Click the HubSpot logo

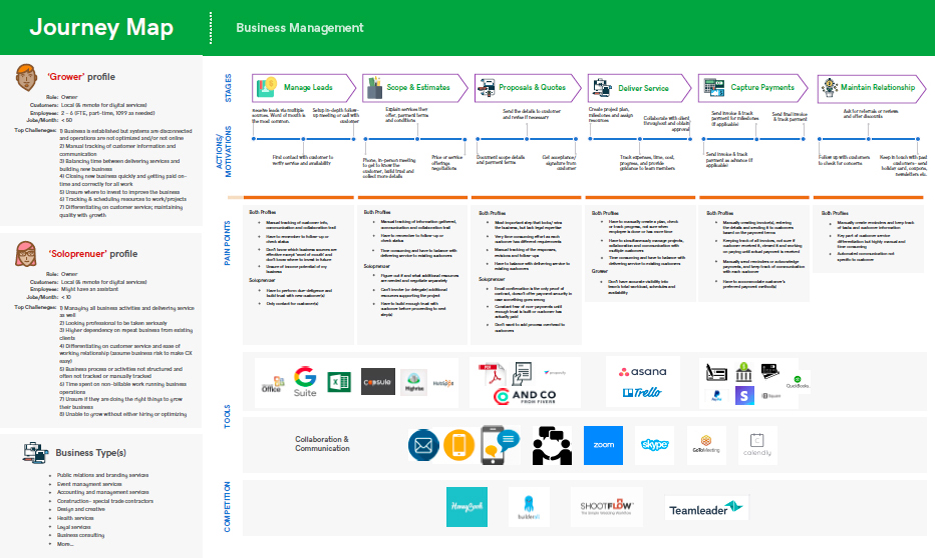[443, 383]
